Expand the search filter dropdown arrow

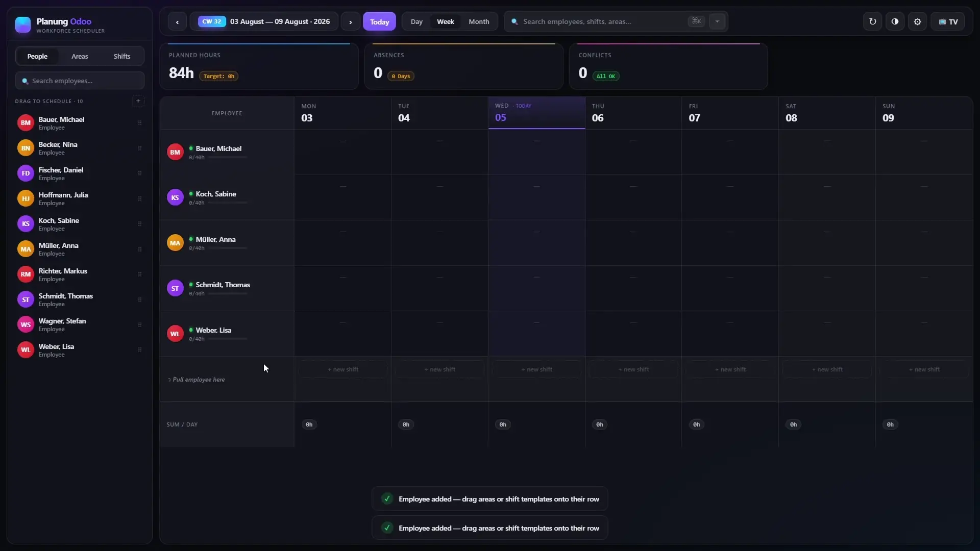point(717,21)
